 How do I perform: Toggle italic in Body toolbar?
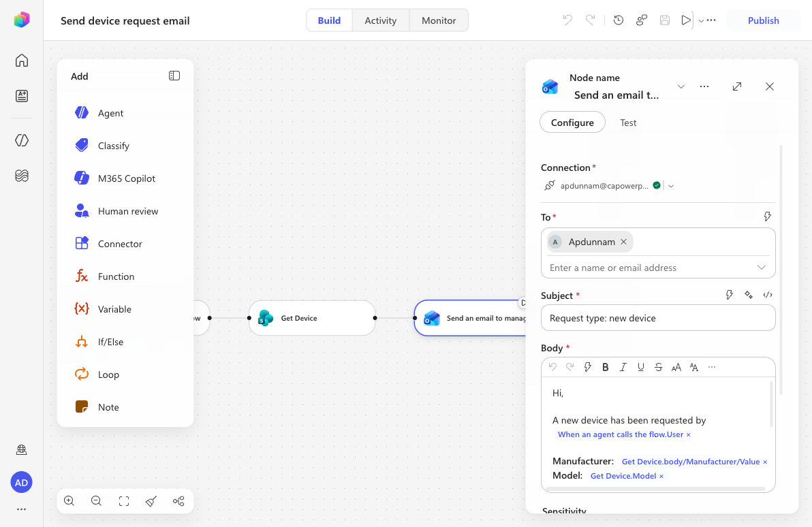click(x=623, y=367)
